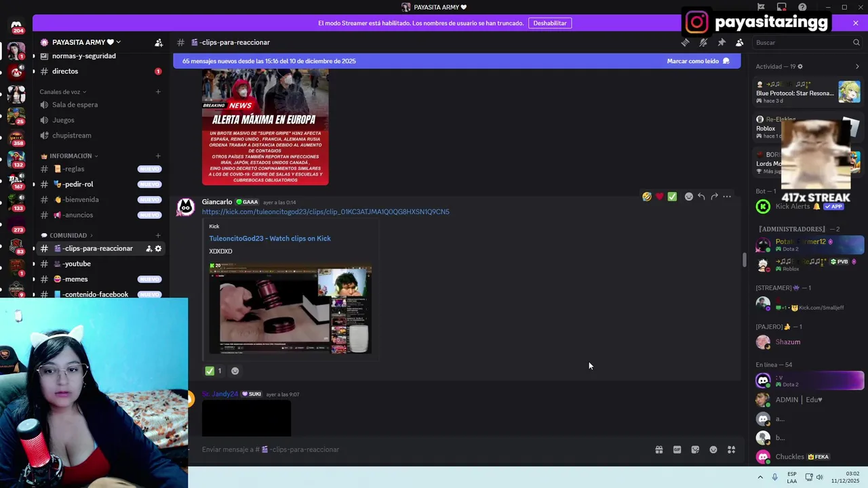Open volume speaker icon in system tray
Image resolution: width=868 pixels, height=488 pixels.
point(820,477)
